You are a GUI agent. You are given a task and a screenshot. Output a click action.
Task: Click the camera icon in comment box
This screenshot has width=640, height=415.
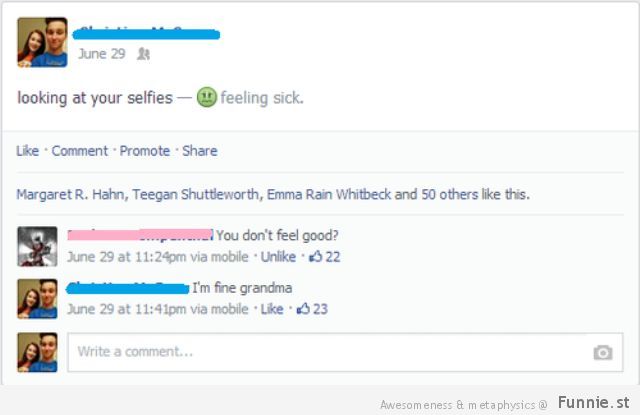[x=603, y=353]
